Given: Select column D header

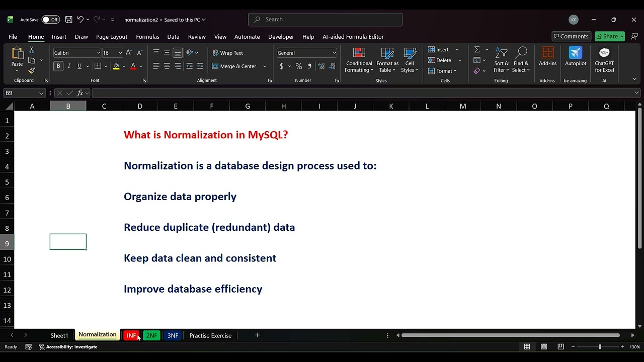Looking at the screenshot, I should (x=140, y=106).
